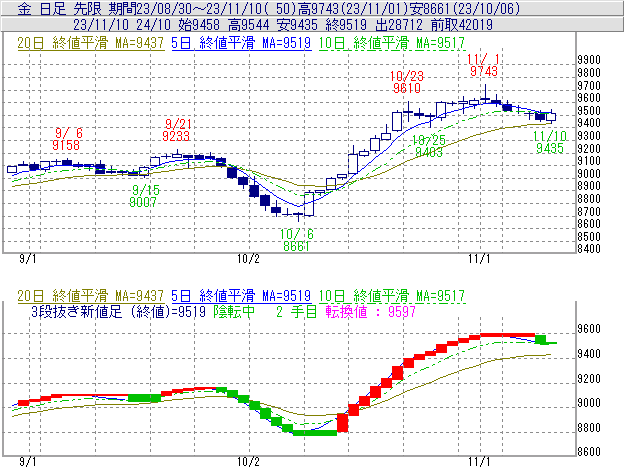This screenshot has width=624, height=475.
Task: Click the tall red reversal block in lower chart
Action: [x=342, y=423]
